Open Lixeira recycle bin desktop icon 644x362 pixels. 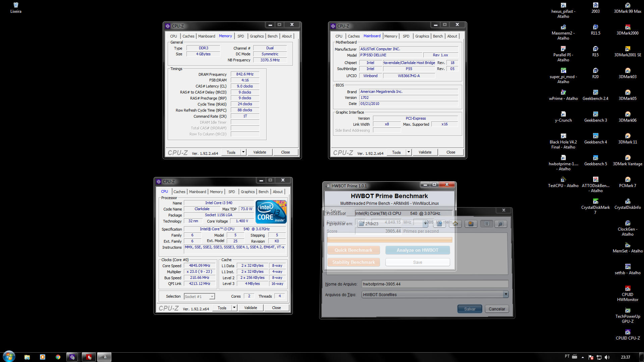(x=16, y=8)
